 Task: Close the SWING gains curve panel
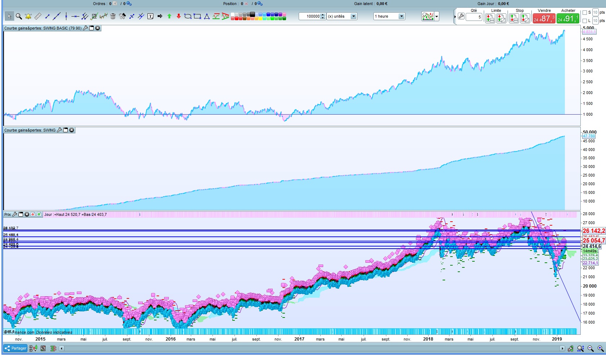pos(72,130)
